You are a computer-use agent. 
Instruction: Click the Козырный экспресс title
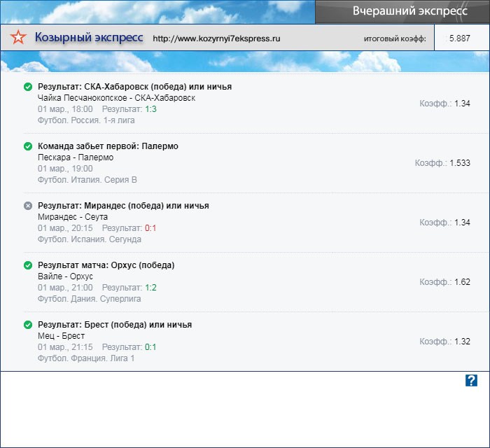89,38
